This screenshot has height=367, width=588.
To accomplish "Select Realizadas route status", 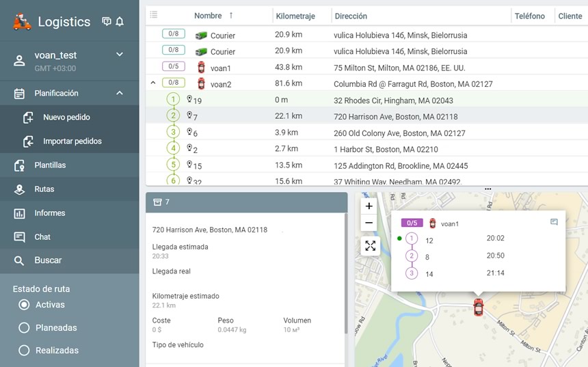I will (25, 351).
